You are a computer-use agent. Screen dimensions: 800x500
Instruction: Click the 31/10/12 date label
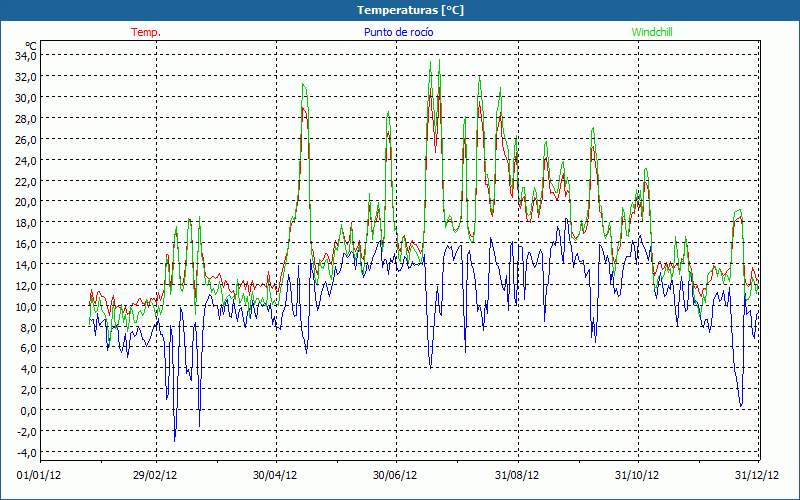click(637, 475)
